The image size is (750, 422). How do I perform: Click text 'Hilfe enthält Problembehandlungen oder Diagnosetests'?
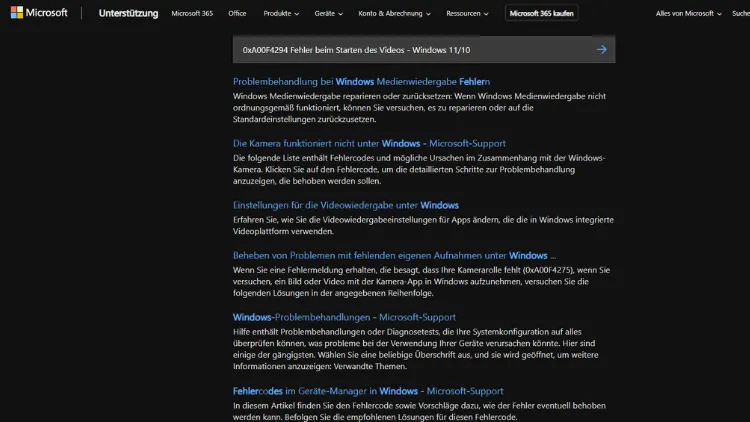click(x=337, y=332)
